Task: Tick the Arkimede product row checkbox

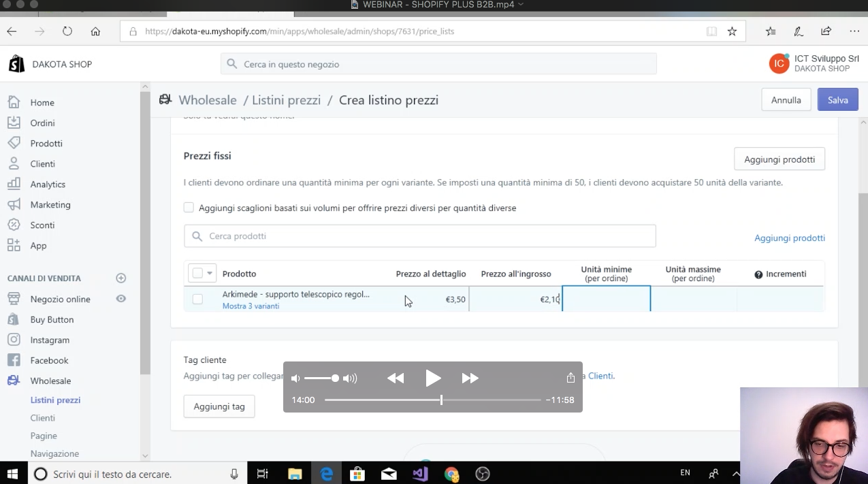Action: click(x=197, y=299)
